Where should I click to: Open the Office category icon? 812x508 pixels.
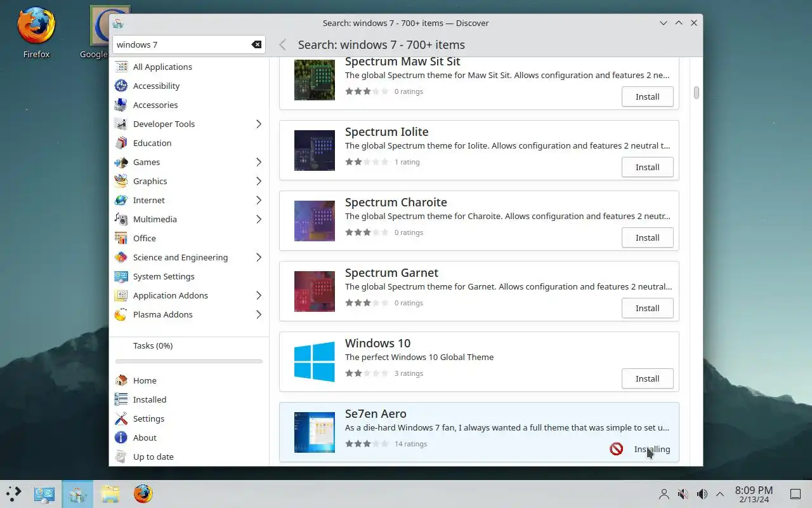(x=121, y=238)
